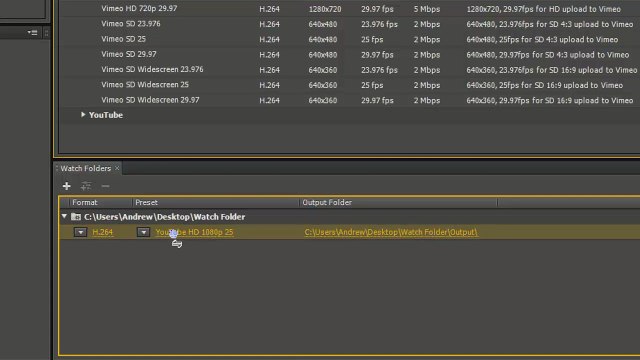The width and height of the screenshot is (640, 360).
Task: Close the Watch Folders tab
Action: coord(117,168)
